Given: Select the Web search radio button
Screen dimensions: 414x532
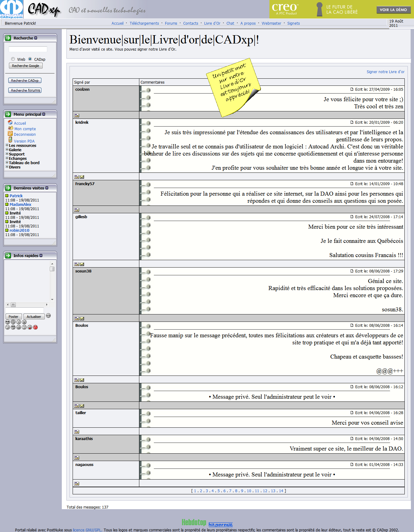Looking at the screenshot, I should pyautogui.click(x=13, y=59).
